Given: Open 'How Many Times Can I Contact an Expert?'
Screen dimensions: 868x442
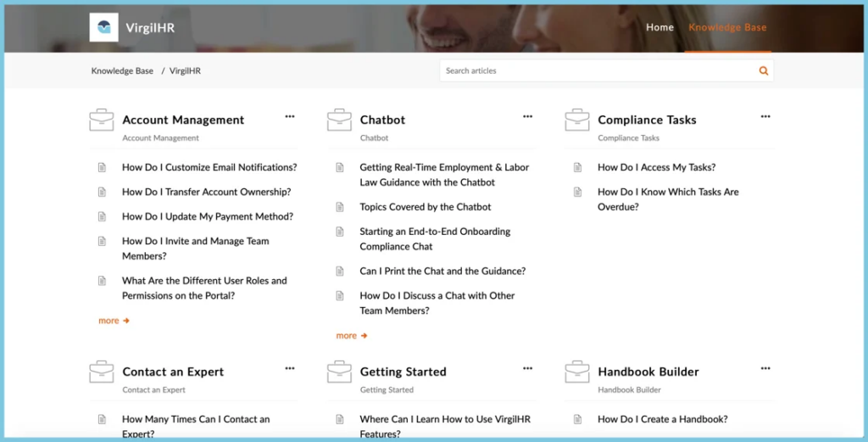Looking at the screenshot, I should click(x=196, y=427).
